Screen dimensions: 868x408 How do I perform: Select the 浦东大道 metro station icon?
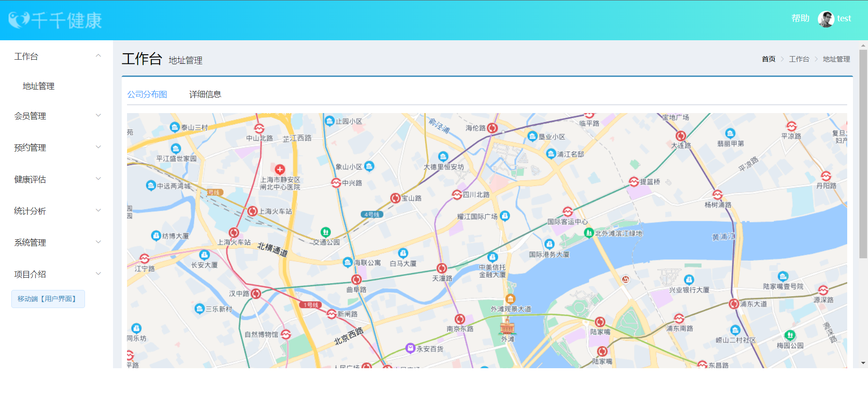734,304
